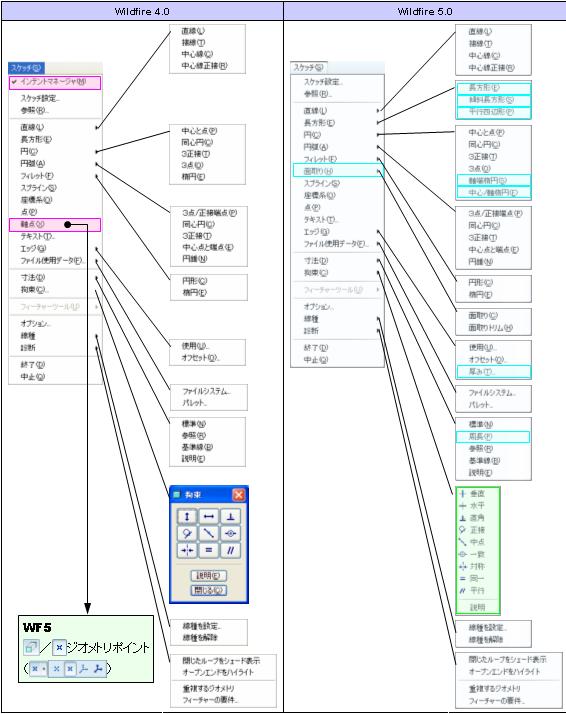The height and width of the screenshot is (714, 566).
Task: Expand 拘束(C) submenu in Wildfire 5.0 menu
Action: pyautogui.click(x=337, y=273)
